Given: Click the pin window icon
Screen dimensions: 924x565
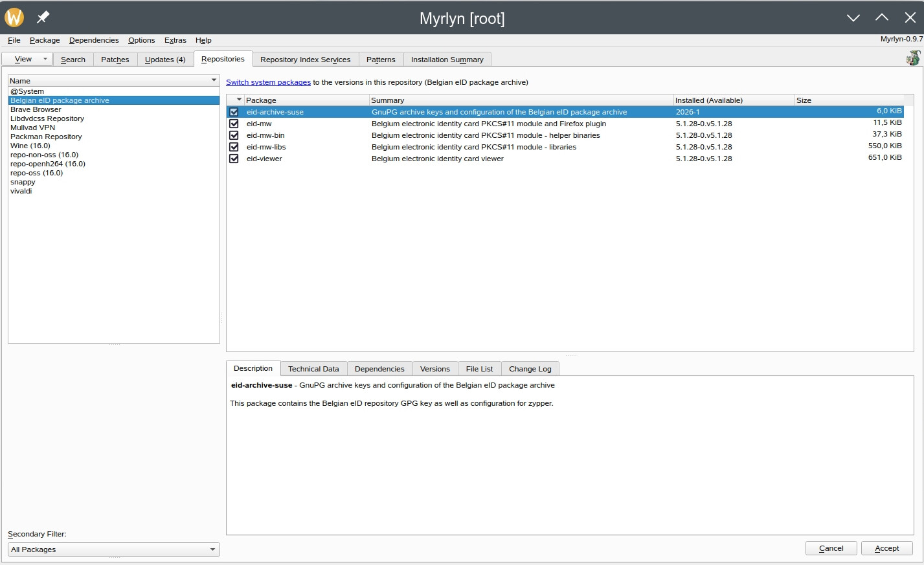Looking at the screenshot, I should click(x=43, y=17).
